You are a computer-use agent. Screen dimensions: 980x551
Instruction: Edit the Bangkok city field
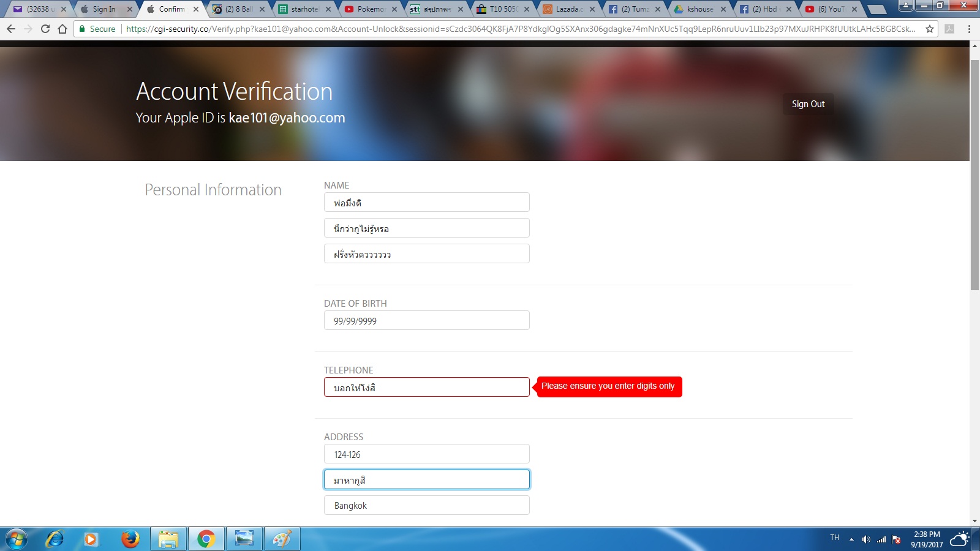click(427, 506)
